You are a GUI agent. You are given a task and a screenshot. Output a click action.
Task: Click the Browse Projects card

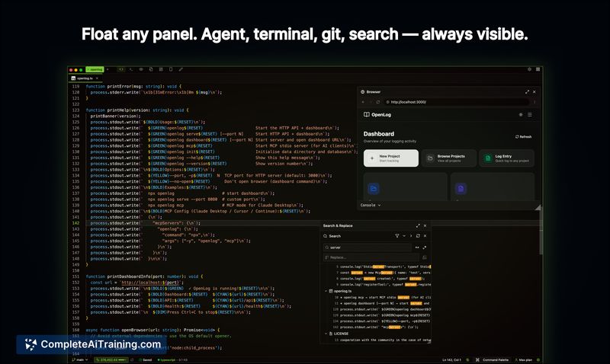[x=450, y=158]
